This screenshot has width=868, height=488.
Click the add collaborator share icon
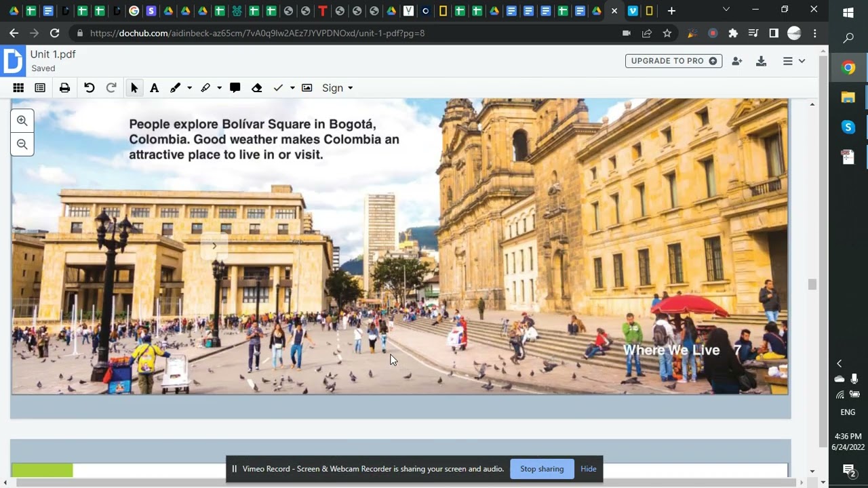point(737,61)
